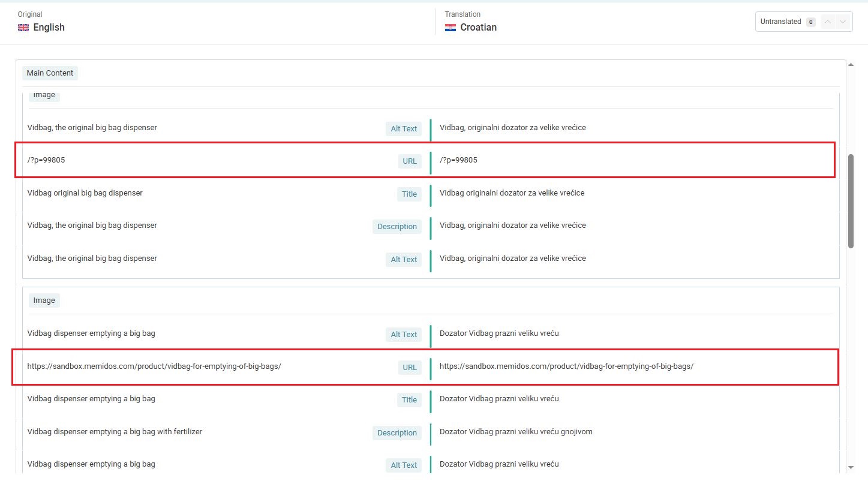
Task: Click the Untranslated filter label
Action: click(780, 22)
